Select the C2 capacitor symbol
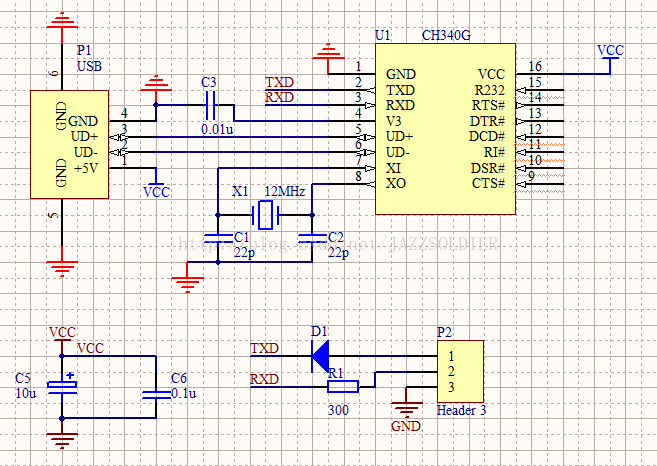Screen dimensions: 657x466 [312, 238]
